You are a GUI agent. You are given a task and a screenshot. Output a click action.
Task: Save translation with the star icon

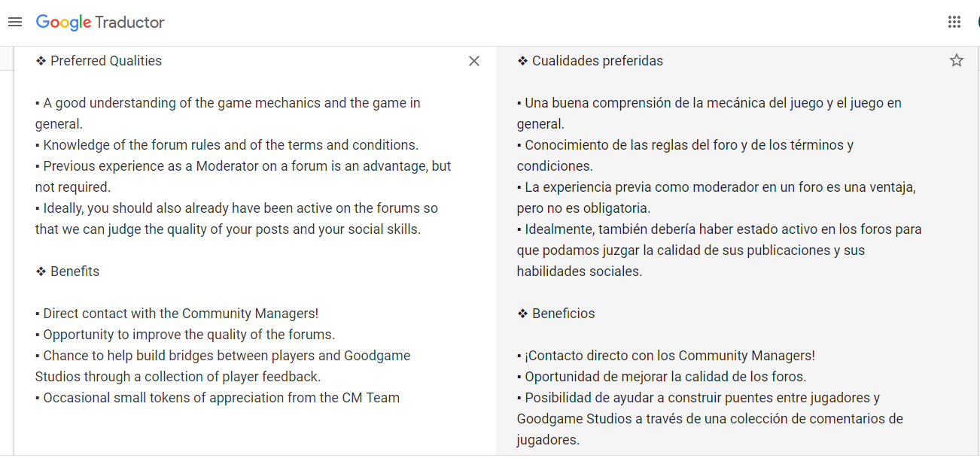(956, 61)
